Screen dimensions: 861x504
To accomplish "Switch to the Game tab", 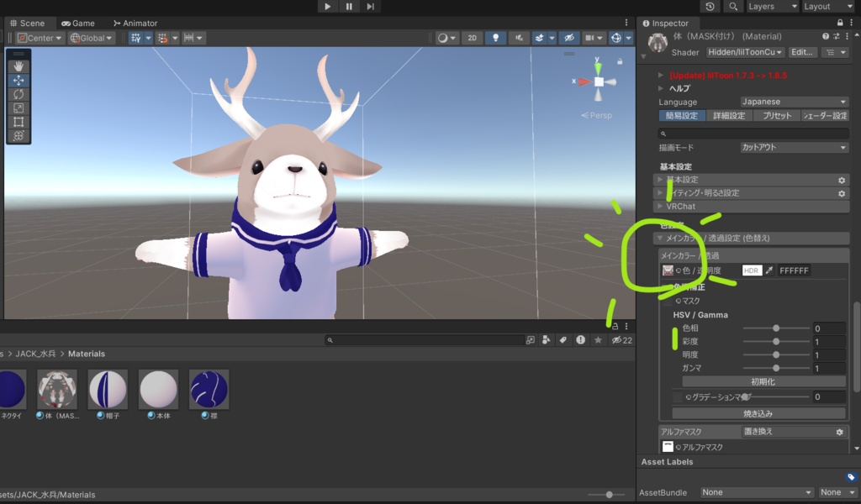I will pyautogui.click(x=78, y=23).
